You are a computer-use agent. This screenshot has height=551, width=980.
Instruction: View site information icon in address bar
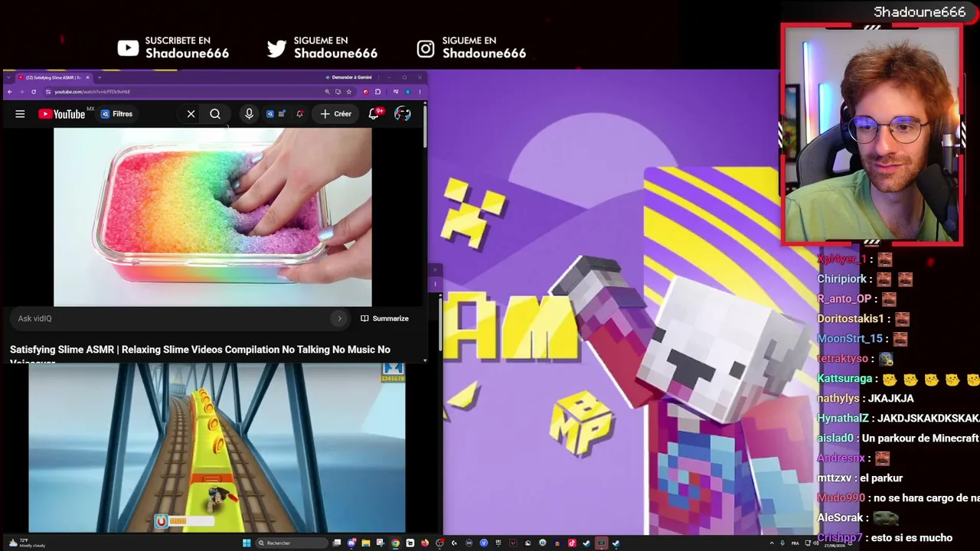point(48,92)
